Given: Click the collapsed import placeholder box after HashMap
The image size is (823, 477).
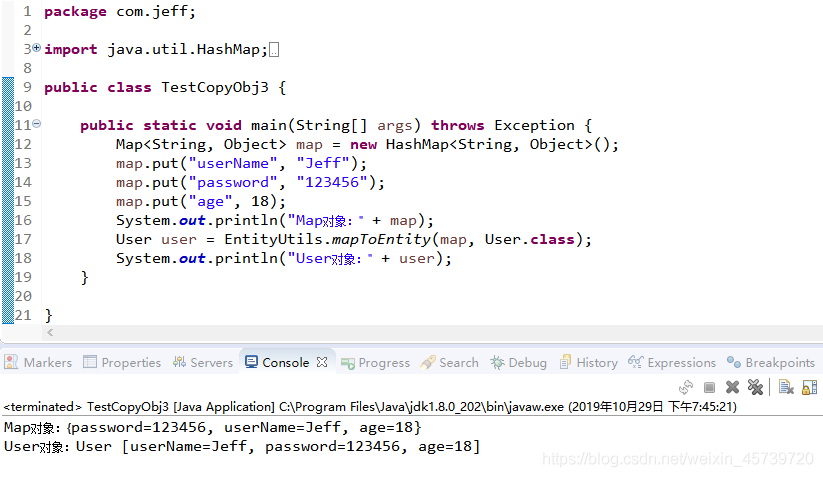Looking at the screenshot, I should click(x=274, y=50).
